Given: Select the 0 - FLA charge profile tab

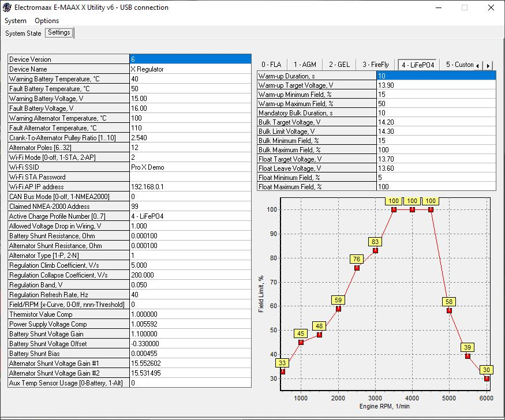Looking at the screenshot, I should [x=271, y=65].
